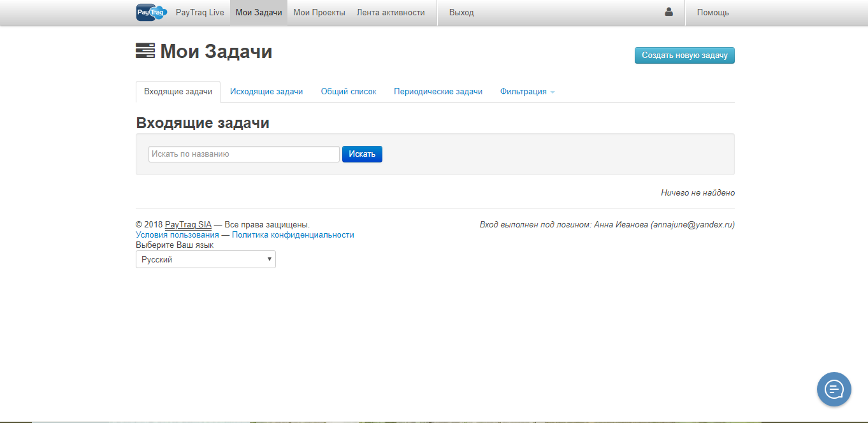This screenshot has height=423, width=868.
Task: Select the Периодические задачи tab
Action: [438, 91]
